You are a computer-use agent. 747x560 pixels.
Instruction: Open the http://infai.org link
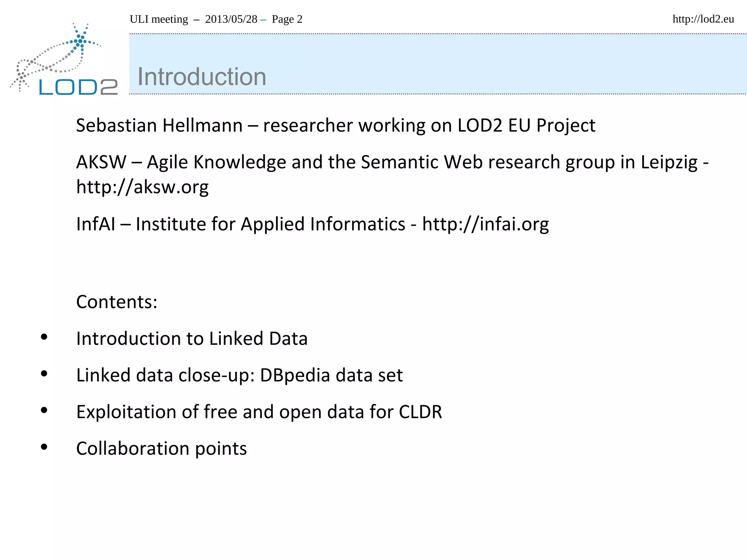point(485,224)
